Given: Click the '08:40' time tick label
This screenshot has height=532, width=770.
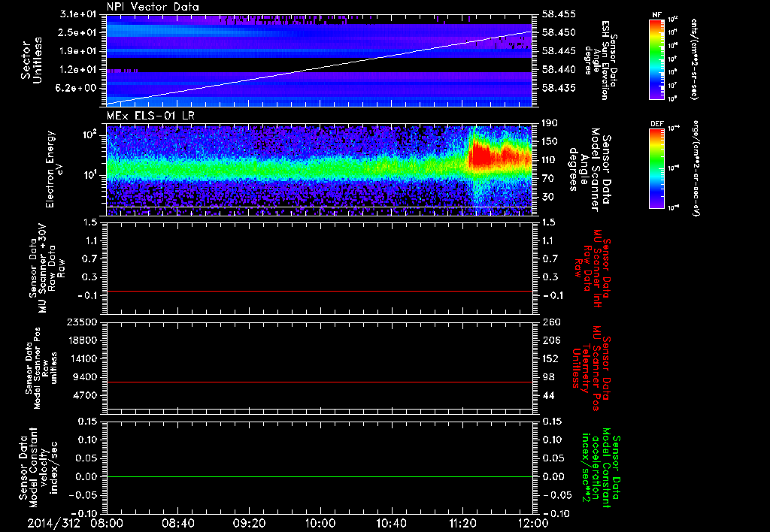Looking at the screenshot, I should click(x=177, y=523).
